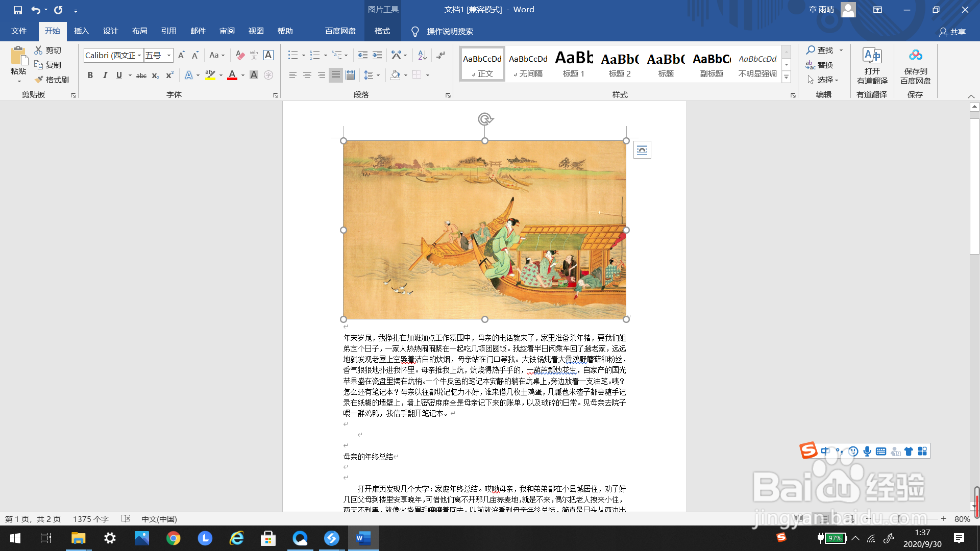Image resolution: width=980 pixels, height=551 pixels.
Task: Toggle italic formatting
Action: pyautogui.click(x=105, y=75)
